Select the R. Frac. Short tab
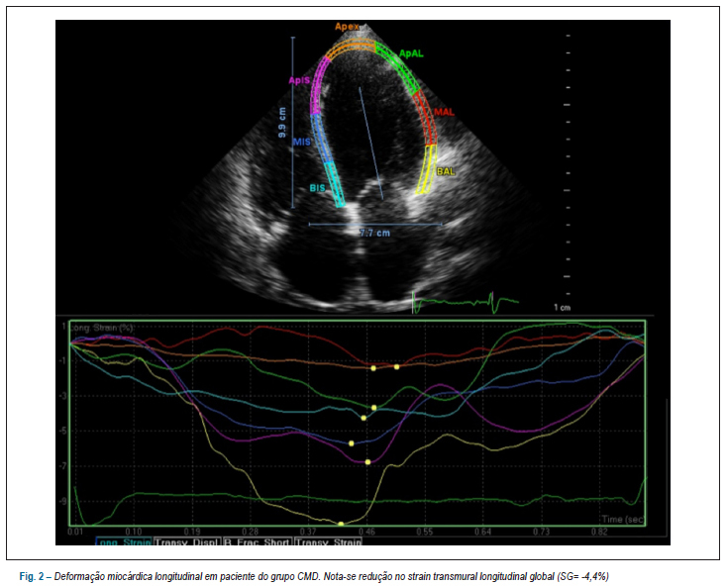The image size is (728, 587). pos(258,542)
